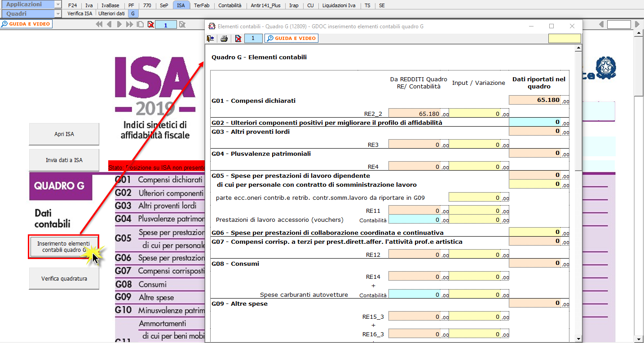This screenshot has height=343, width=644.
Task: Open the Antir141_Plus tab
Action: point(266,5)
